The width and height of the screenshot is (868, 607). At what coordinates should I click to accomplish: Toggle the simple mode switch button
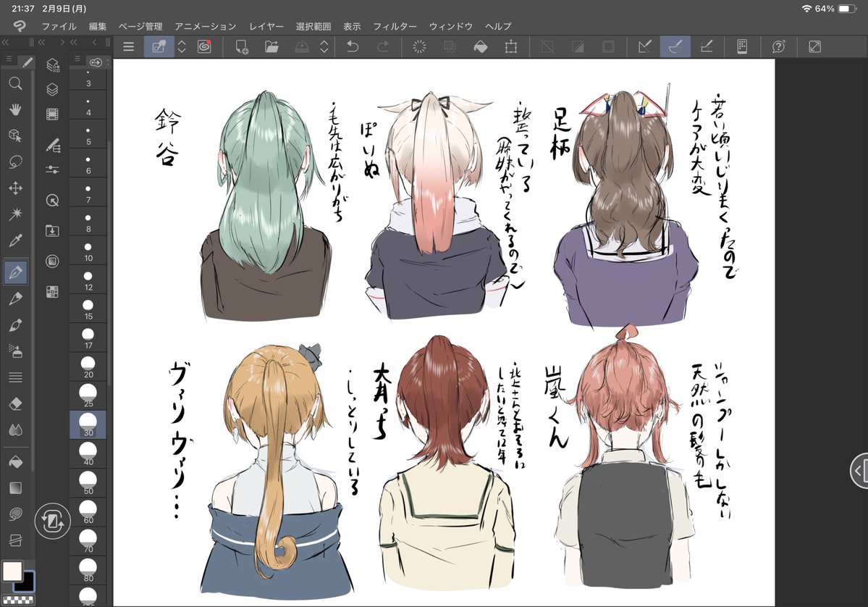click(159, 47)
